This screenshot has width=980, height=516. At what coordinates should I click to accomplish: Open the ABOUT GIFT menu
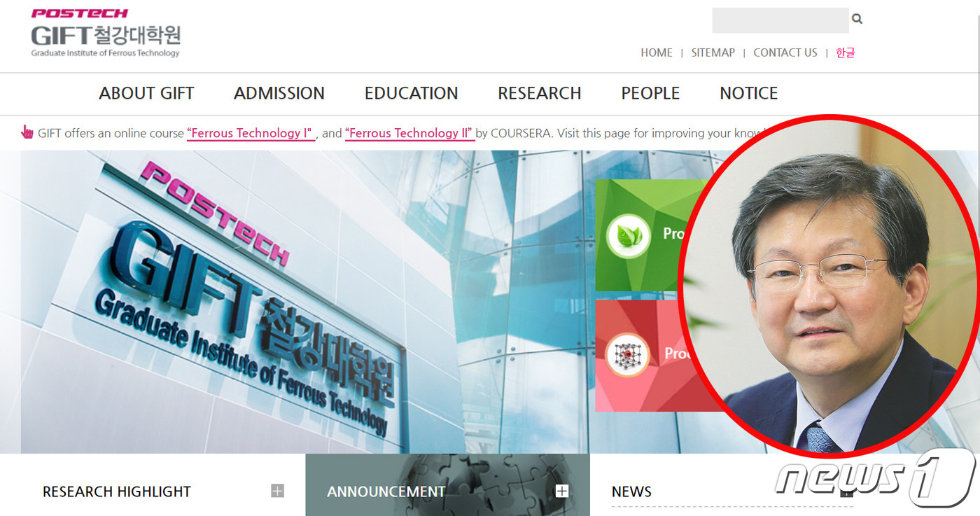pos(146,93)
